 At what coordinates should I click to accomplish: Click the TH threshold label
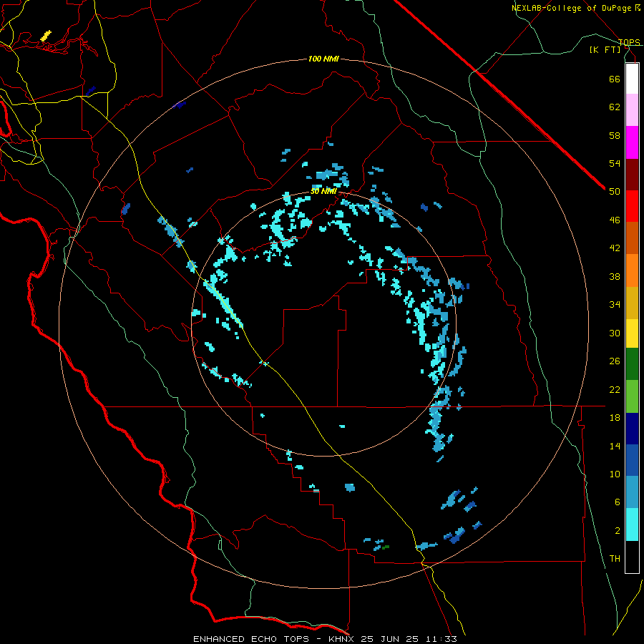(615, 559)
